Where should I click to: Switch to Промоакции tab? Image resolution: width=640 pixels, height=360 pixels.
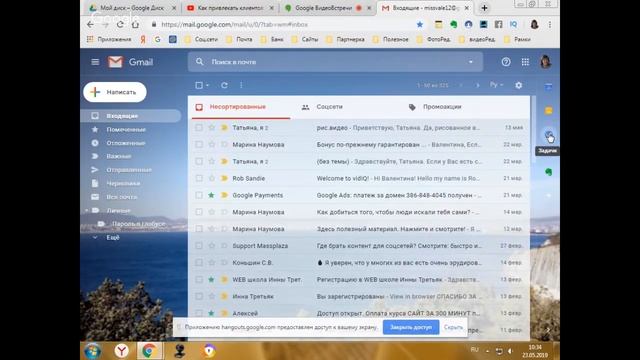click(x=442, y=107)
